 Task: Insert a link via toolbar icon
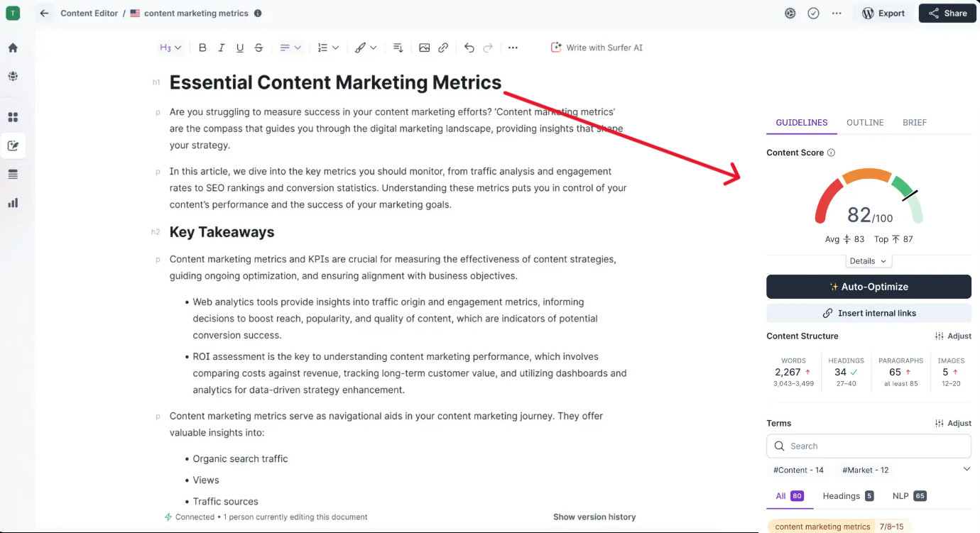tap(443, 48)
